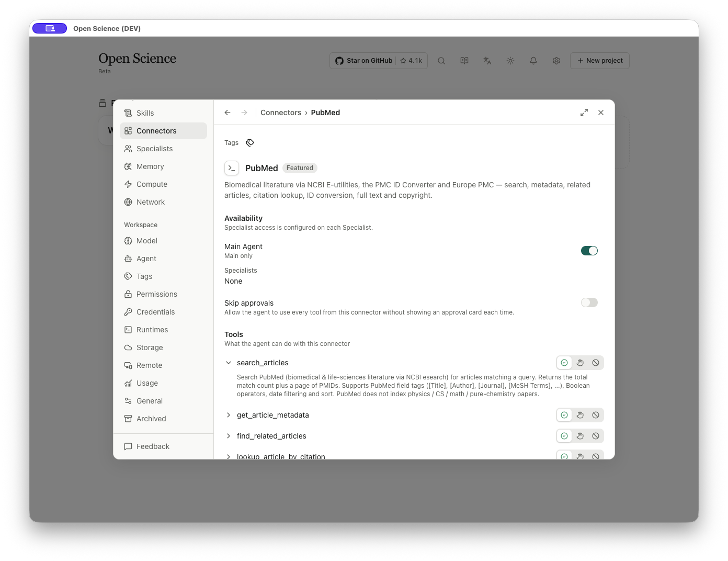Click the PubMed terminal icon

[x=232, y=168]
